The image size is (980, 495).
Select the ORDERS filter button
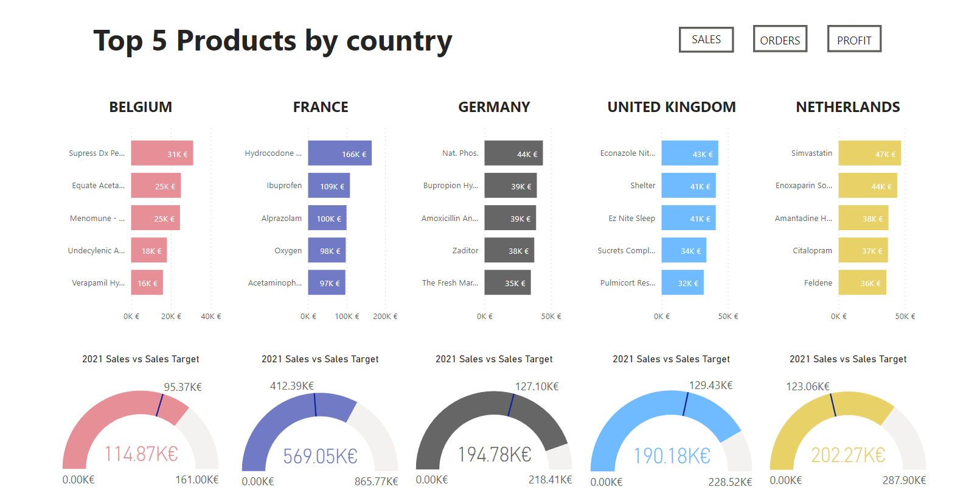tap(780, 39)
